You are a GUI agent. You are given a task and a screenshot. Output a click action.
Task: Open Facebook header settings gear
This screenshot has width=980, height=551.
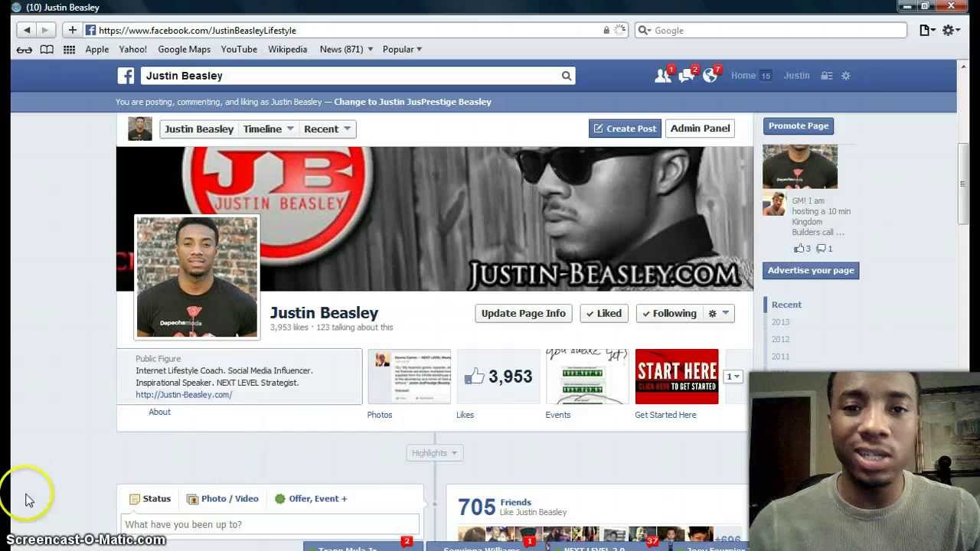846,76
